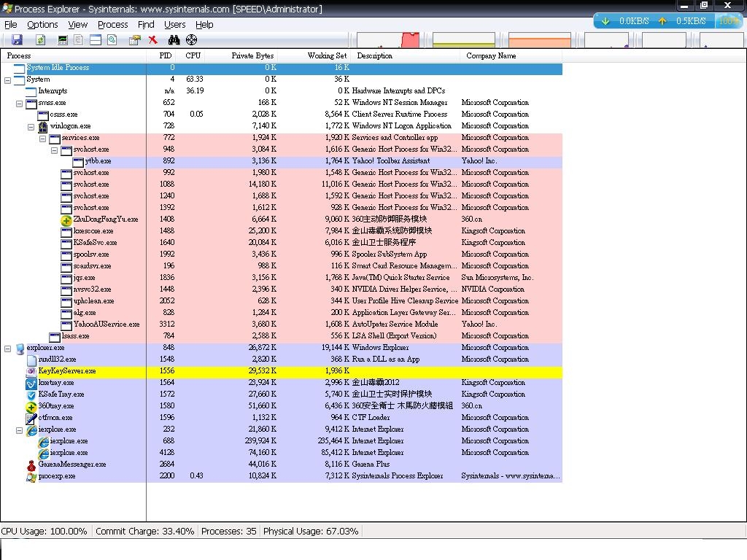Toggle the Show Lower Pane toolbar icon
The width and height of the screenshot is (747, 560).
click(96, 40)
